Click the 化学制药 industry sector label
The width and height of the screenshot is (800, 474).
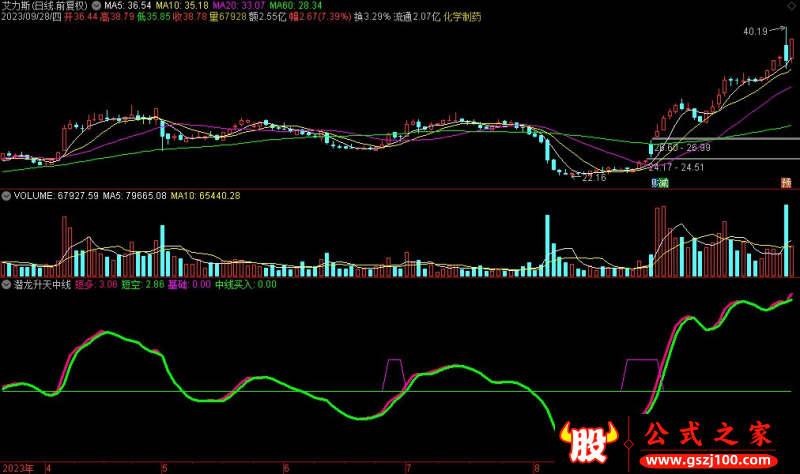[460, 17]
